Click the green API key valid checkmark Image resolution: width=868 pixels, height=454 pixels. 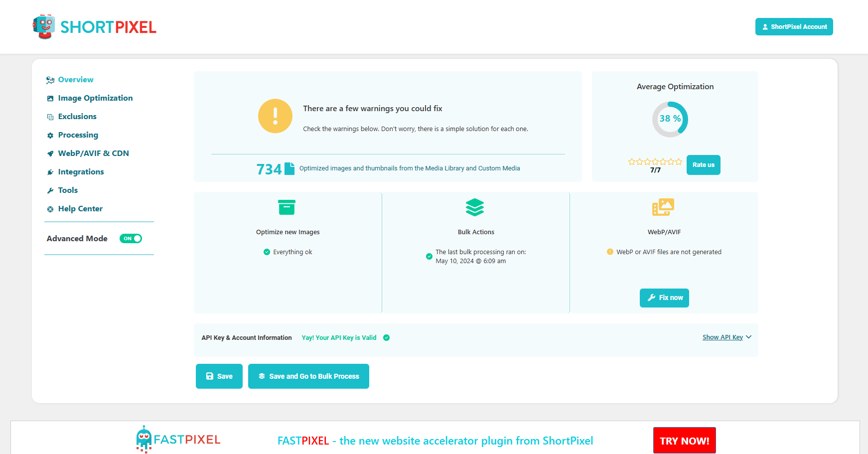click(386, 338)
